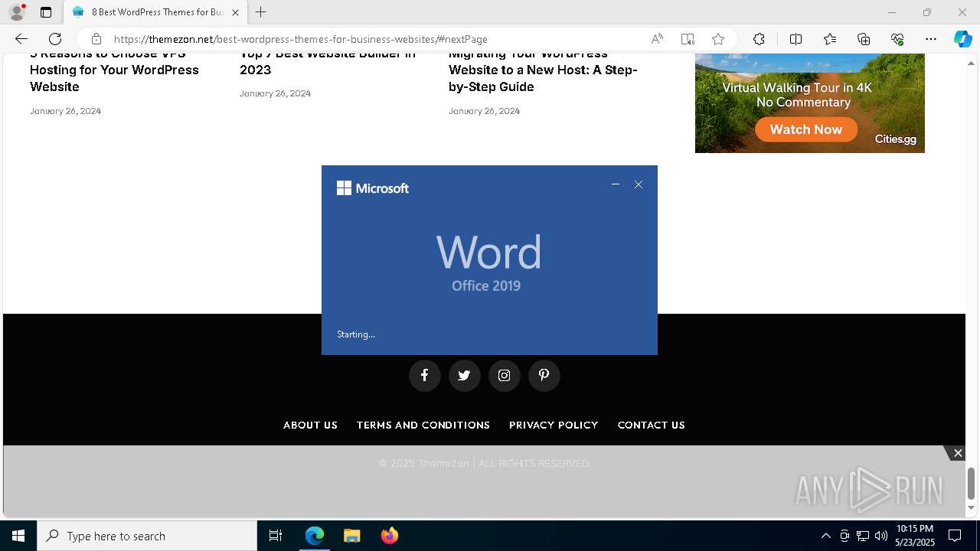Visit ThemeZon Facebook page
980x551 pixels.
coord(424,375)
